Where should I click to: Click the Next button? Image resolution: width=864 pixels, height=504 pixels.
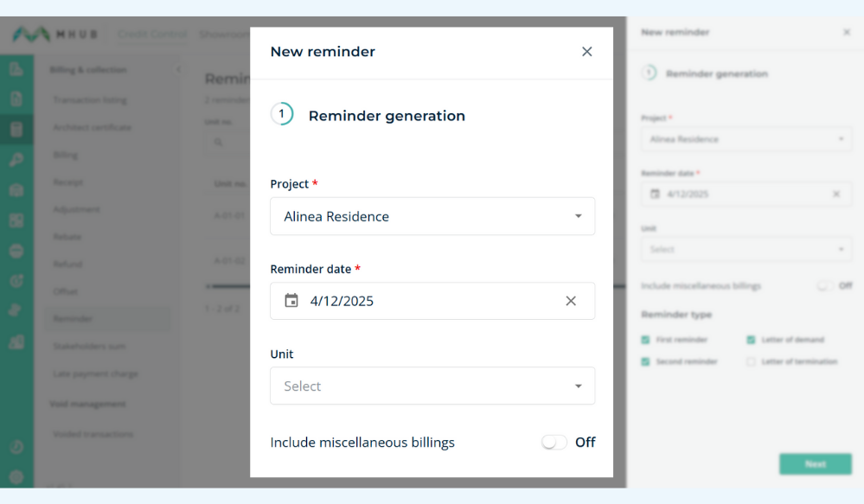(x=815, y=464)
